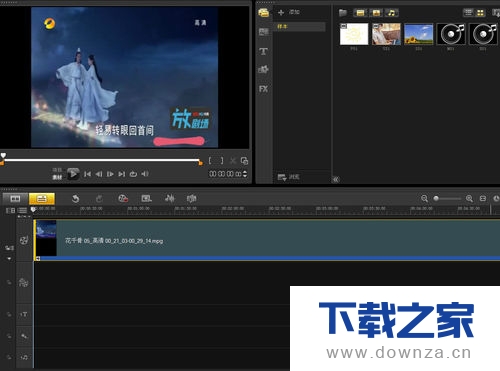Expand the ripple editing dropdown arrow

(x=9, y=259)
